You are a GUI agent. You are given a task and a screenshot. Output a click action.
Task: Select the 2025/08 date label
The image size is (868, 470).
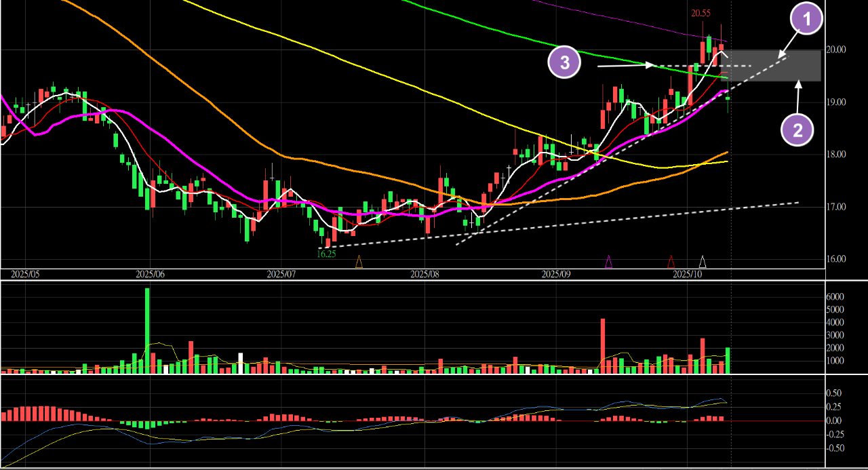[425, 274]
